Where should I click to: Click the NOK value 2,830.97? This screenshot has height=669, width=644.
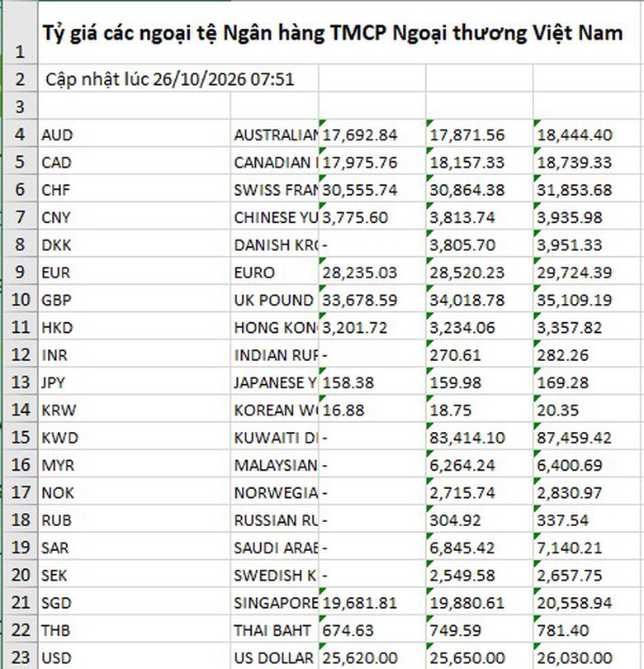click(588, 491)
